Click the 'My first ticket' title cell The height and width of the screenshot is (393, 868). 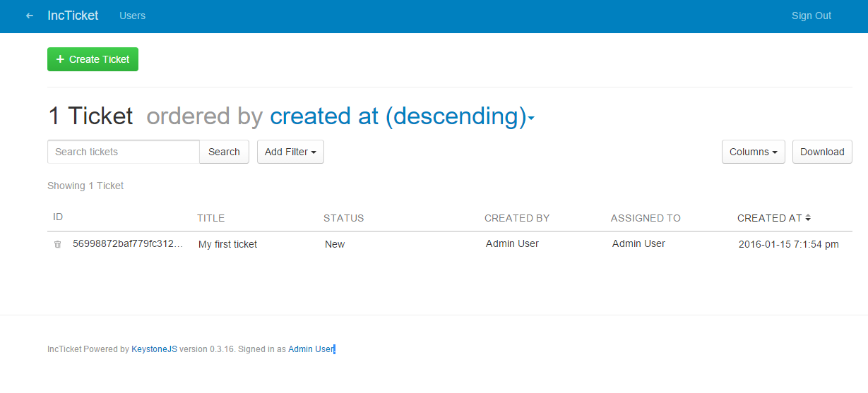[227, 244]
